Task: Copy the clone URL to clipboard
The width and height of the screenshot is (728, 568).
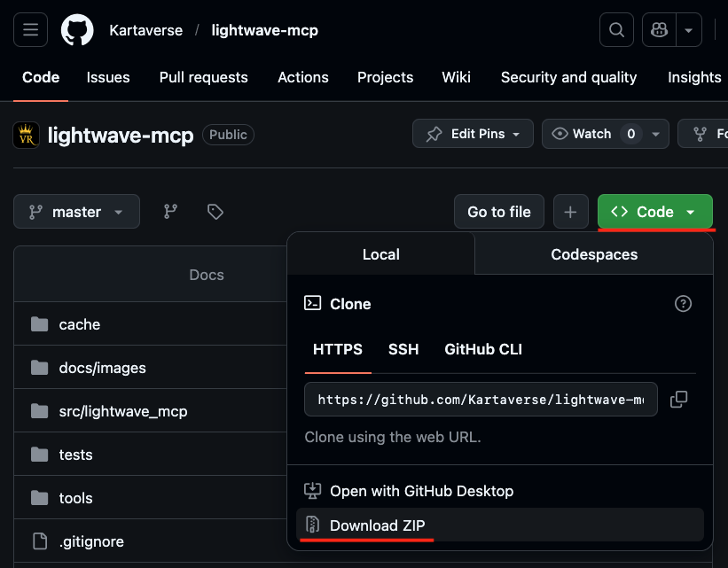Action: pos(678,399)
